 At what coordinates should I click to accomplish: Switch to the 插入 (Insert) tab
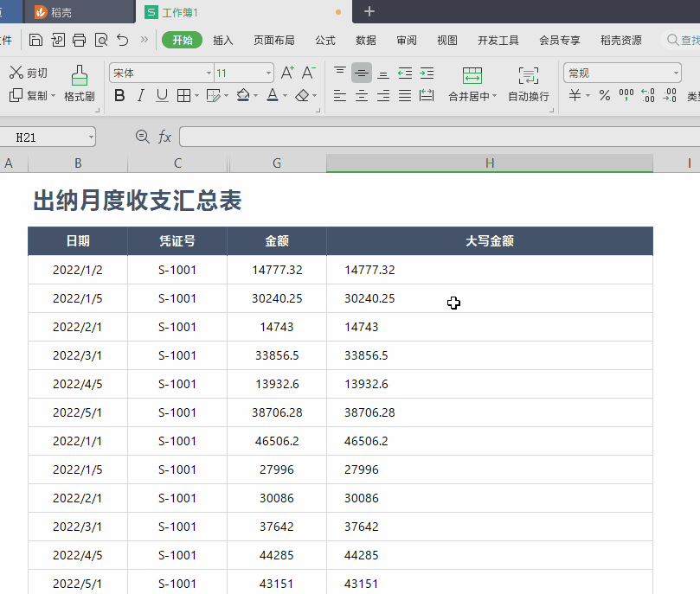coord(223,40)
